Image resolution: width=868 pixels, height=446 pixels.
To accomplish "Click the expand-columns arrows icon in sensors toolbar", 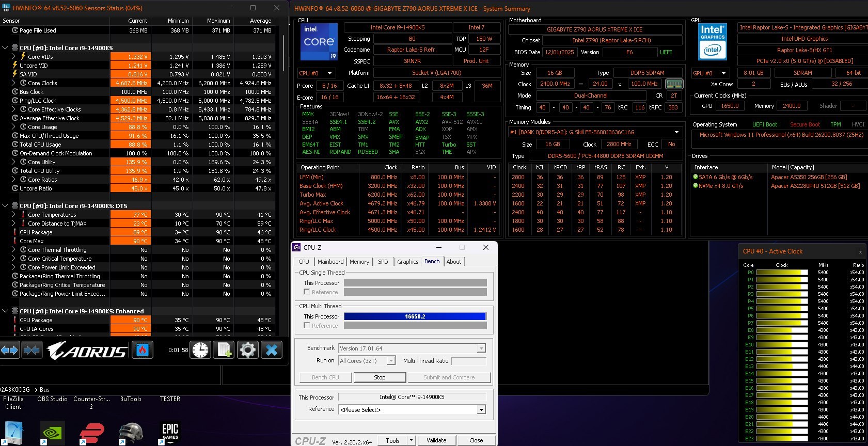I will 10,350.
